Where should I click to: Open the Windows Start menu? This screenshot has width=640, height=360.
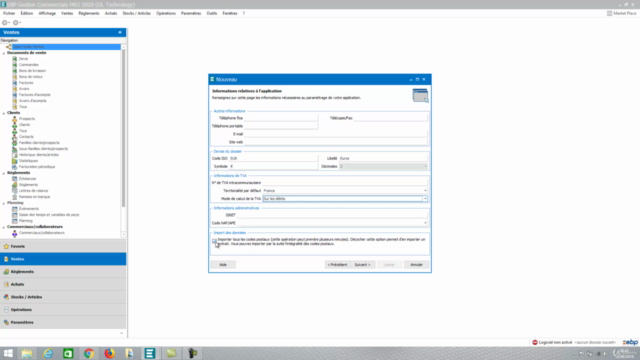(x=8, y=353)
